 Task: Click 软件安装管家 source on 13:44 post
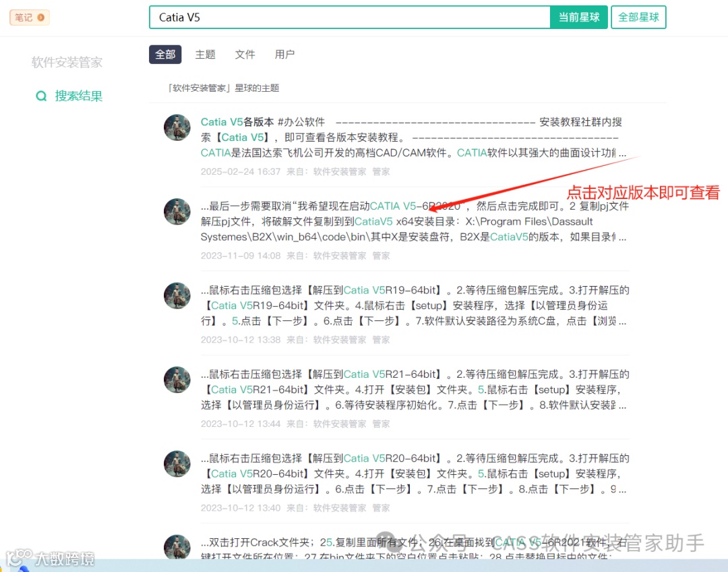point(339,424)
